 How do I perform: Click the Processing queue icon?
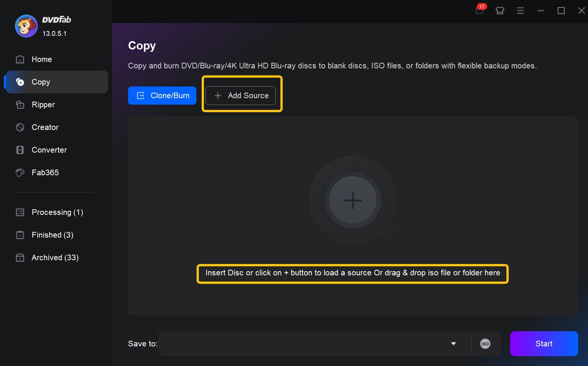pos(20,212)
